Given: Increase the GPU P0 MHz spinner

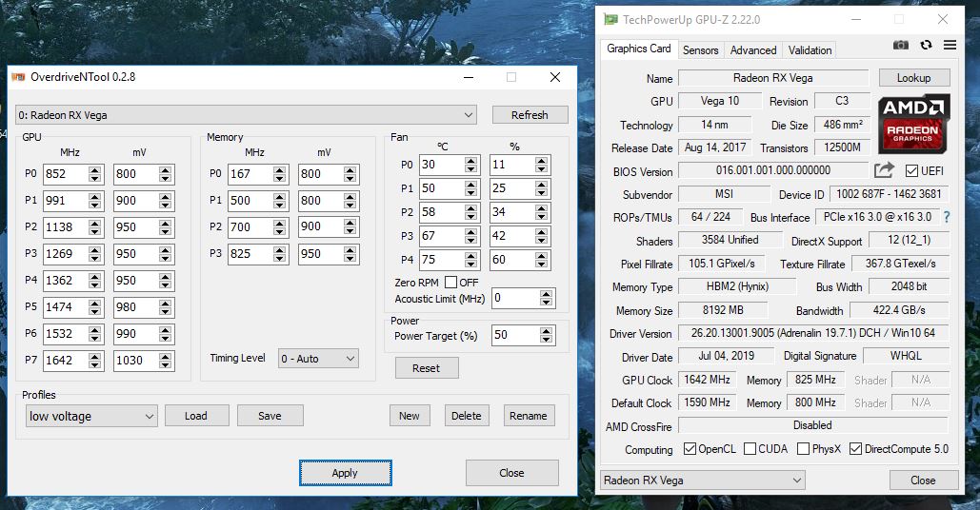Looking at the screenshot, I should pyautogui.click(x=95, y=169).
